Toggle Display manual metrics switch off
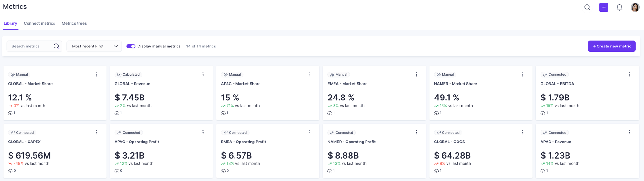The width and height of the screenshot is (644, 181). tap(131, 46)
